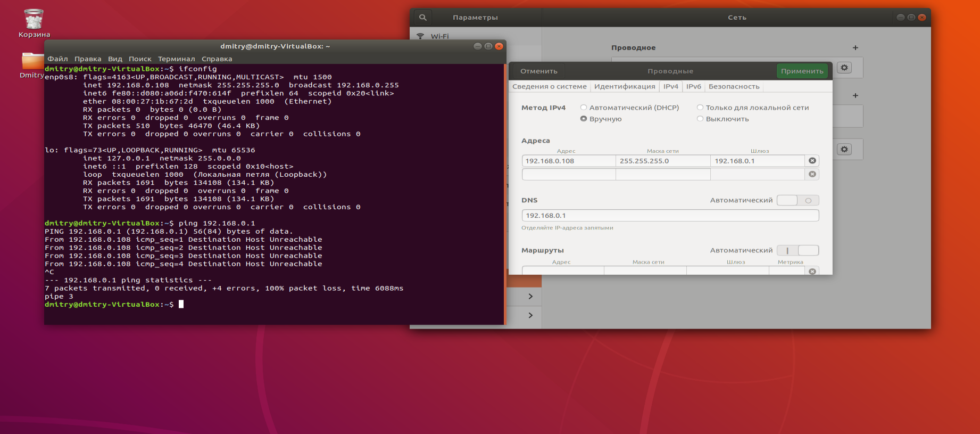
Task: Select Автоматический (DHCP) IPv4 method
Action: tap(630, 108)
